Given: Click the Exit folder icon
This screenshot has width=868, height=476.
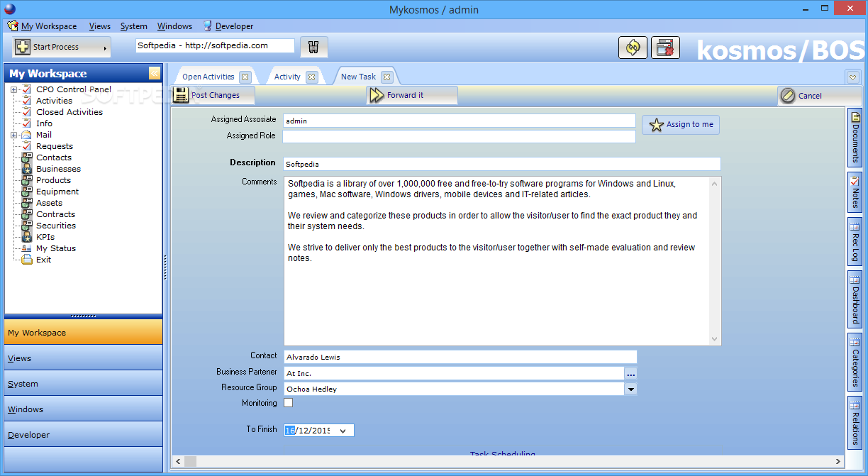Looking at the screenshot, I should click(26, 260).
